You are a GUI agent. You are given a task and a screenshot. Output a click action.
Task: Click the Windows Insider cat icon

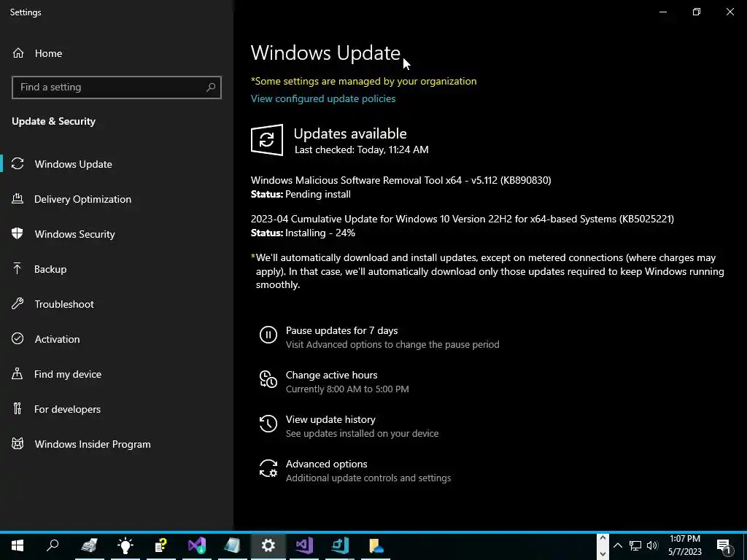pos(18,444)
